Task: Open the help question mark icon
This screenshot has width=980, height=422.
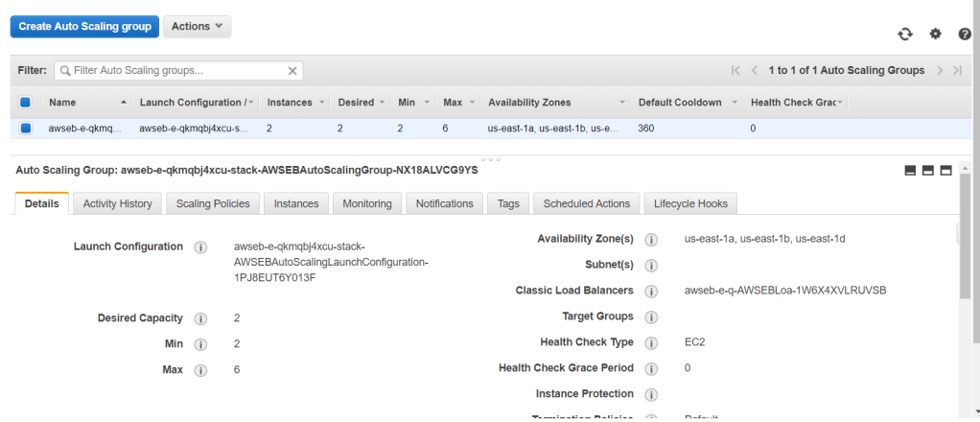Action: [965, 34]
